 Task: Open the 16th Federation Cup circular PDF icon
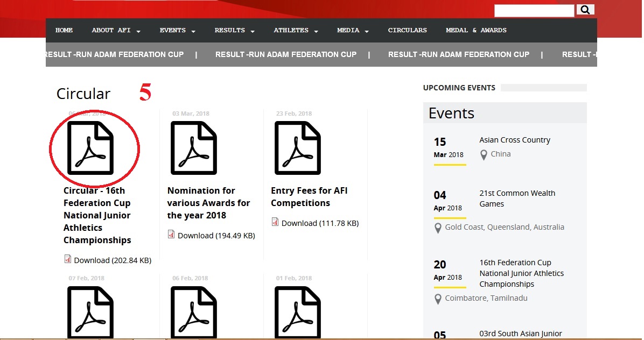90,147
